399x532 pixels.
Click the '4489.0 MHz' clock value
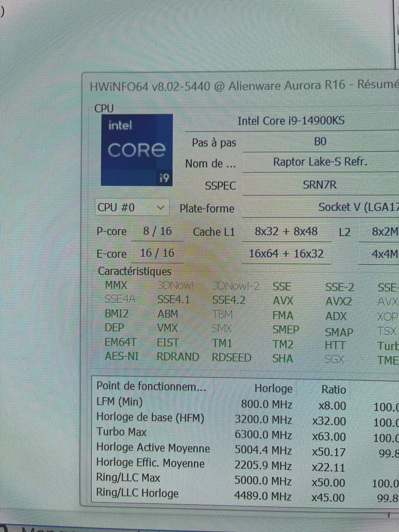[263, 496]
